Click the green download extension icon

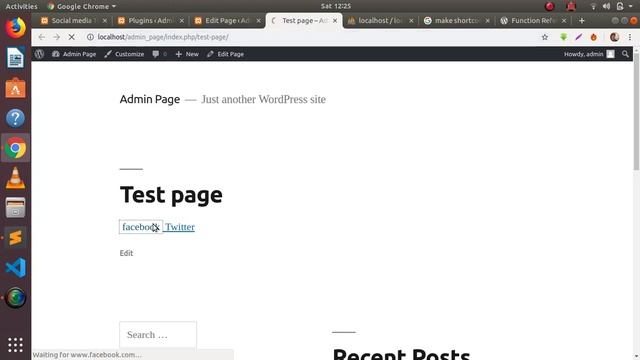(564, 37)
